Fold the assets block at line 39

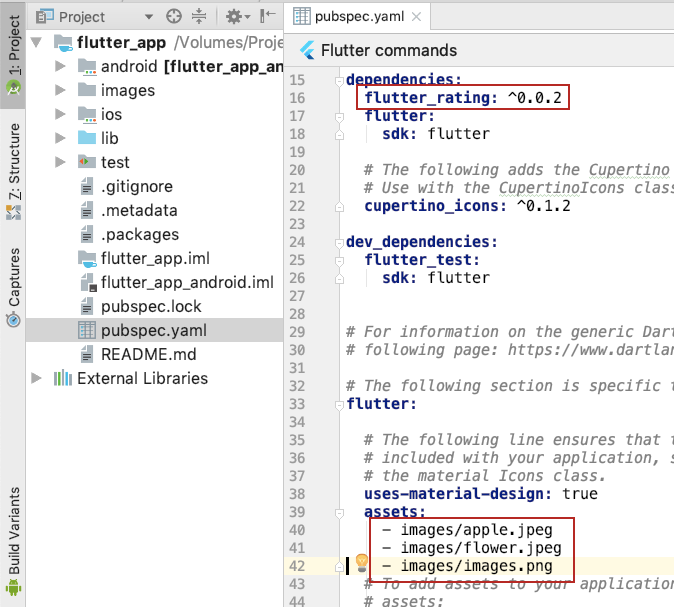(x=339, y=513)
